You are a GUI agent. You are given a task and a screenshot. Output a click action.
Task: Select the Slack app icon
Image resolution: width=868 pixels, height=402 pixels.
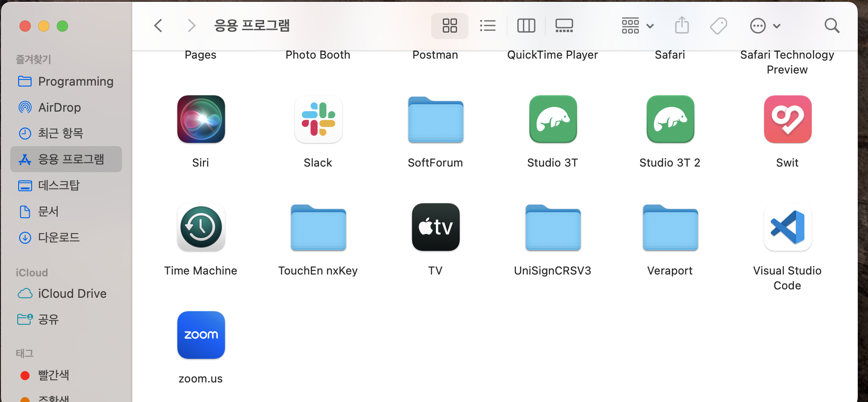(x=318, y=119)
